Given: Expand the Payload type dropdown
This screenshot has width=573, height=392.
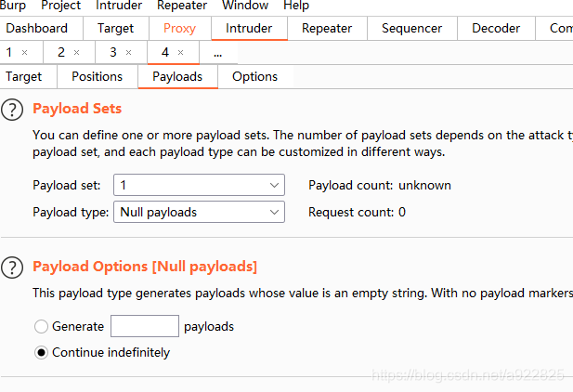Looking at the screenshot, I should [199, 212].
